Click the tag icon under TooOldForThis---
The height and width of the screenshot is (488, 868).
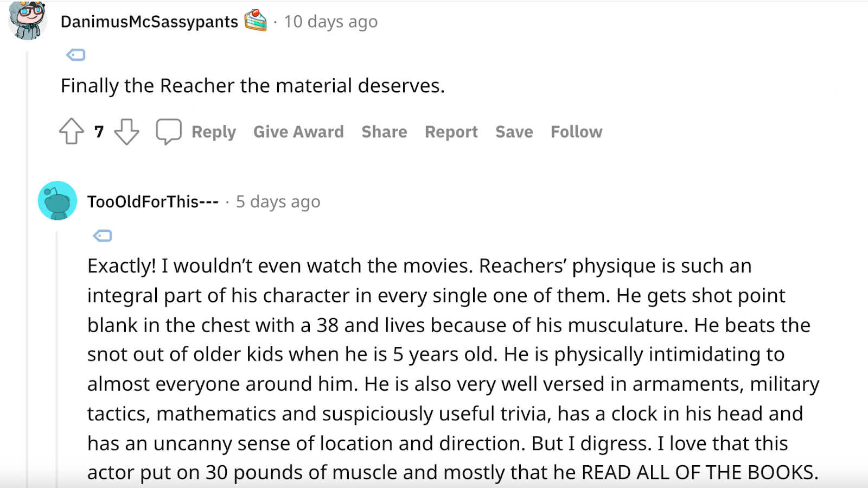tap(103, 236)
